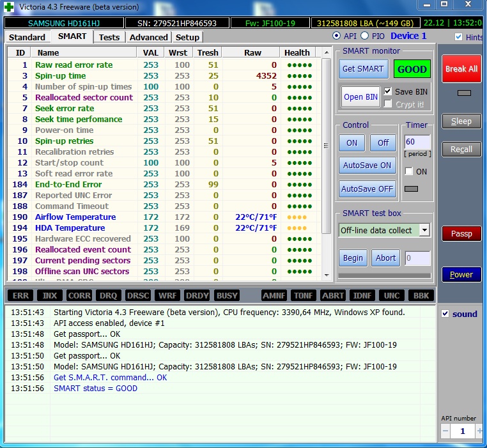Click the IDNF status indicator
487x448 pixels.
click(362, 295)
